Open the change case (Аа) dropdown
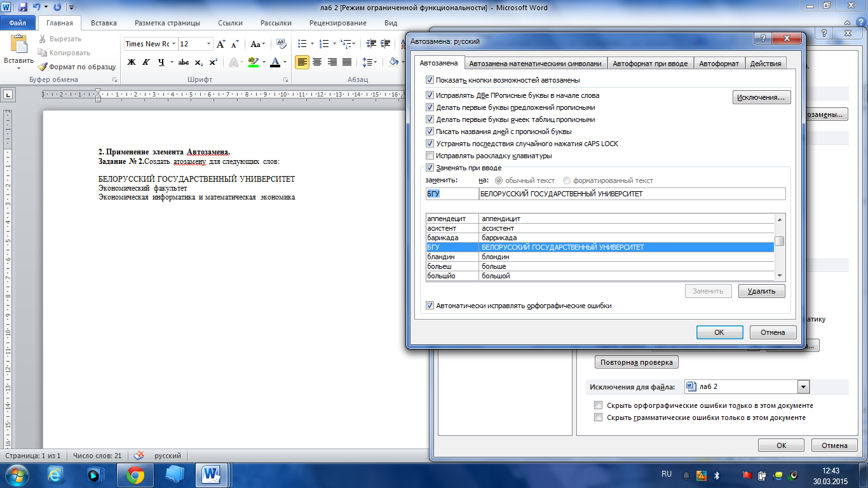Viewport: 868px width, 488px height. [257, 44]
